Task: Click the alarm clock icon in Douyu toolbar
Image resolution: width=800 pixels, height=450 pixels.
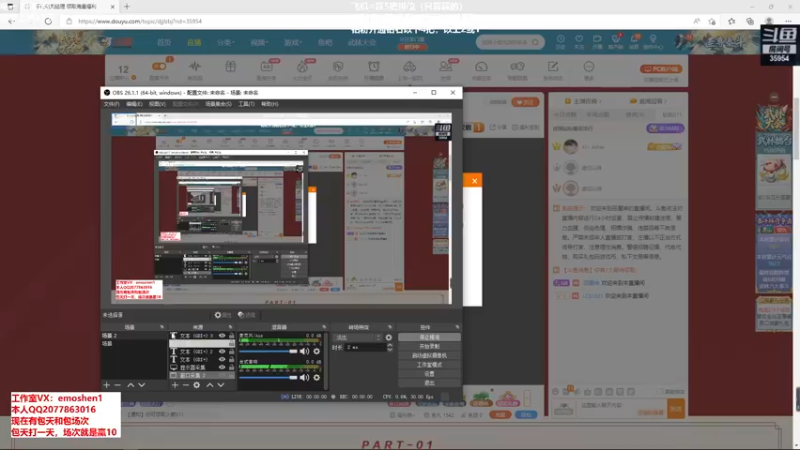Action: coord(374,66)
